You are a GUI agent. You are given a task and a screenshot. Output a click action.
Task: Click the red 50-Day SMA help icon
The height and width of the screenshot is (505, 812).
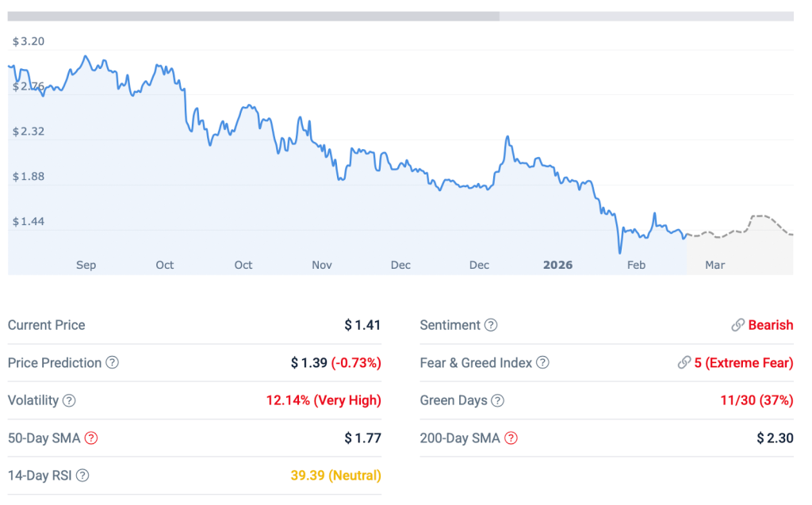(91, 438)
